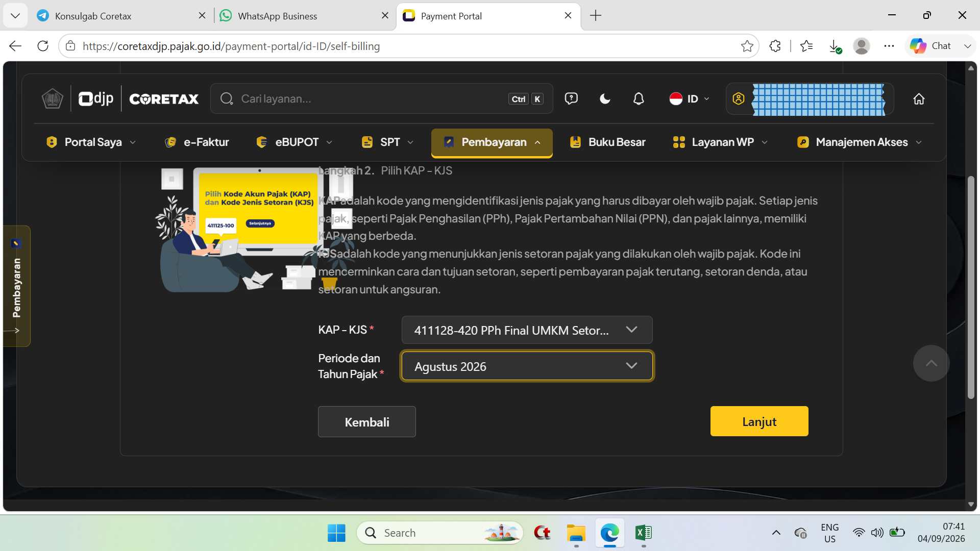
Task: Expand the Portal Saya menu
Action: coord(91,142)
